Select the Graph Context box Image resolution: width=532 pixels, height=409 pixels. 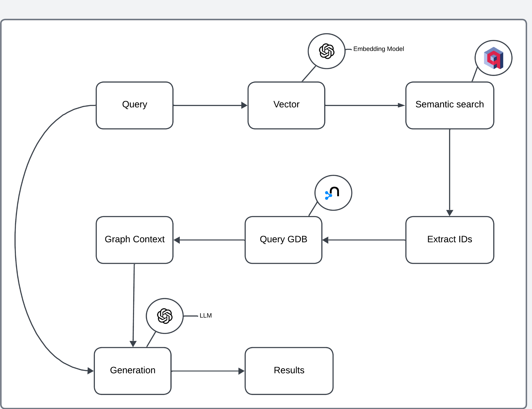(x=135, y=240)
